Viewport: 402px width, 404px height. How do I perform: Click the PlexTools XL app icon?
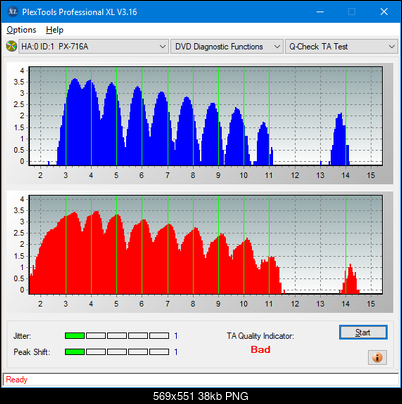12,12
